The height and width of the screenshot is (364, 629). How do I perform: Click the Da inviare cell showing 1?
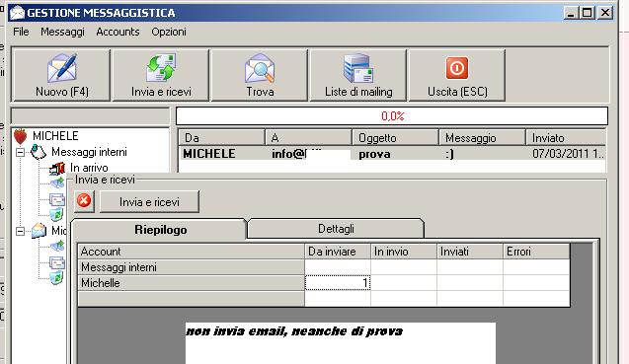[x=338, y=283]
